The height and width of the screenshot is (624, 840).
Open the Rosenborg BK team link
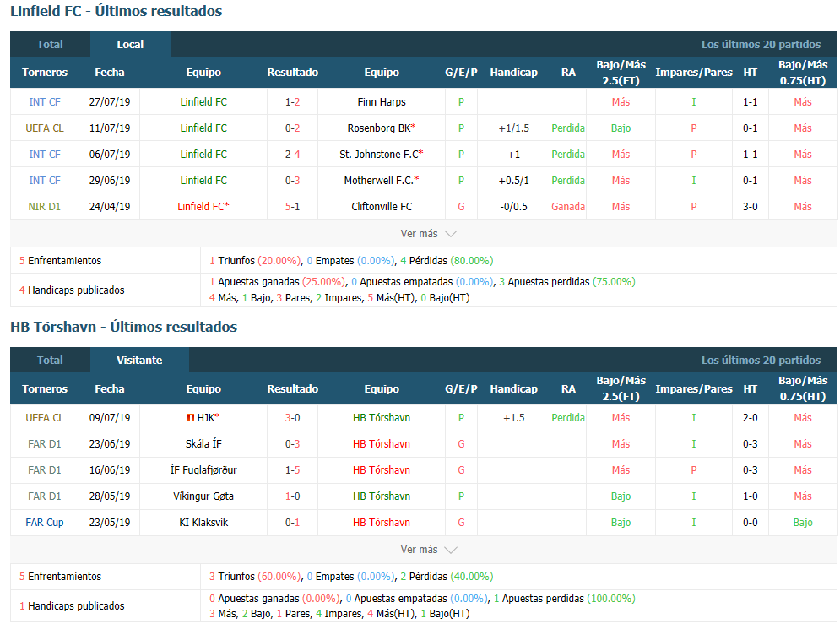(x=379, y=128)
